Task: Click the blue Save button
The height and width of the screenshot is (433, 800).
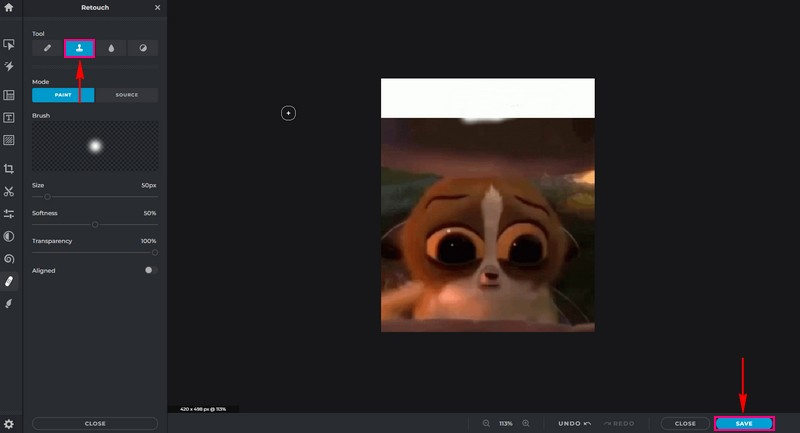Action: click(744, 423)
